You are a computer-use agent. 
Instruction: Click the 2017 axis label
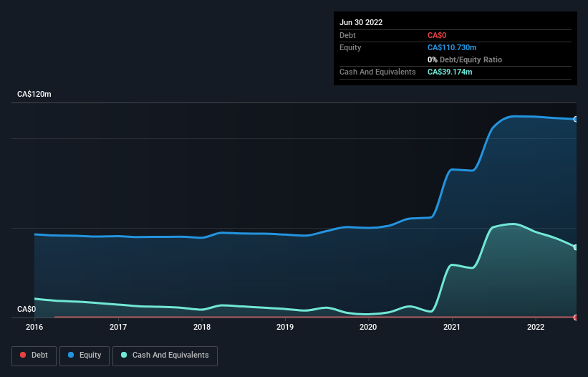coord(118,327)
